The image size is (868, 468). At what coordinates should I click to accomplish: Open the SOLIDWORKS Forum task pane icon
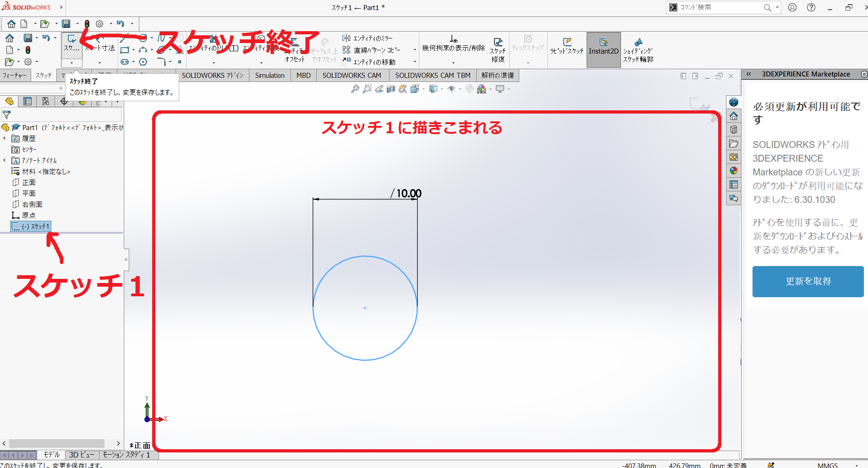point(734,198)
